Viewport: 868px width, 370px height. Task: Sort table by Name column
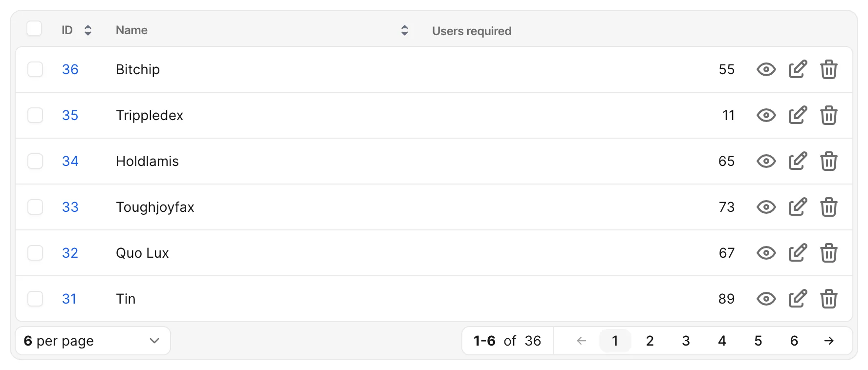(x=405, y=30)
